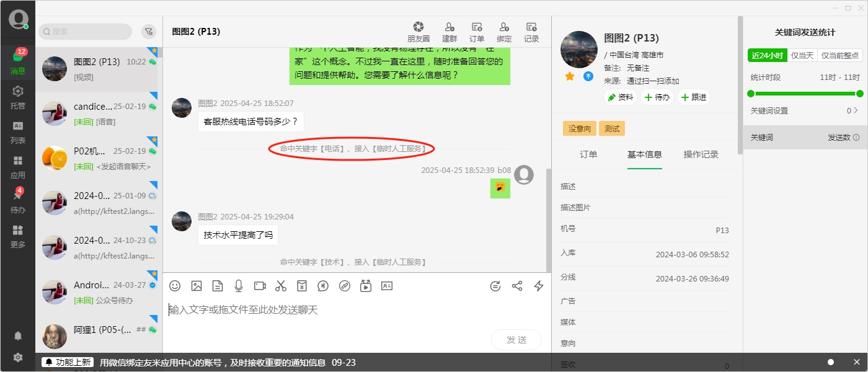Image resolution: width=868 pixels, height=372 pixels.
Task: Open the 朋友圈 (Moments) panel
Action: pyautogui.click(x=418, y=31)
